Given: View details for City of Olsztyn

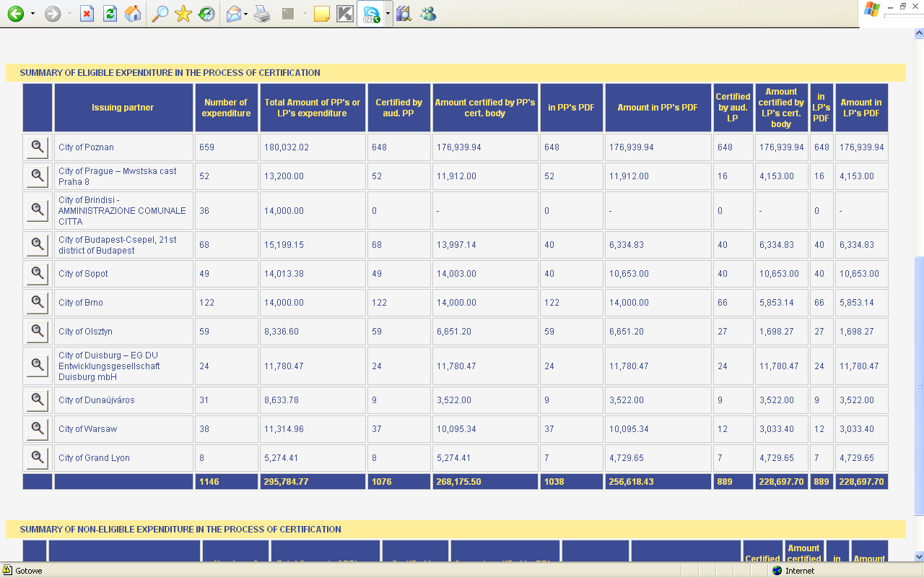Looking at the screenshot, I should coord(37,330).
